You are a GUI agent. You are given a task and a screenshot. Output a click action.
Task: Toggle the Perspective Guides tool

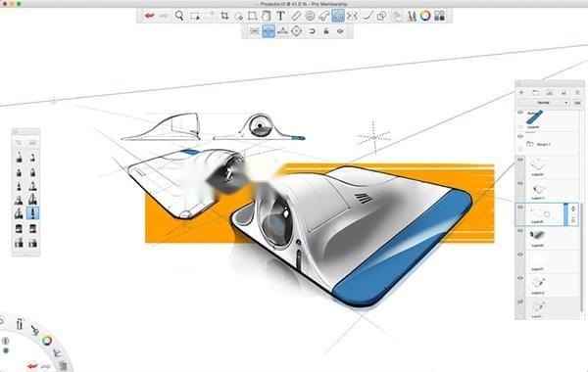pos(338,16)
